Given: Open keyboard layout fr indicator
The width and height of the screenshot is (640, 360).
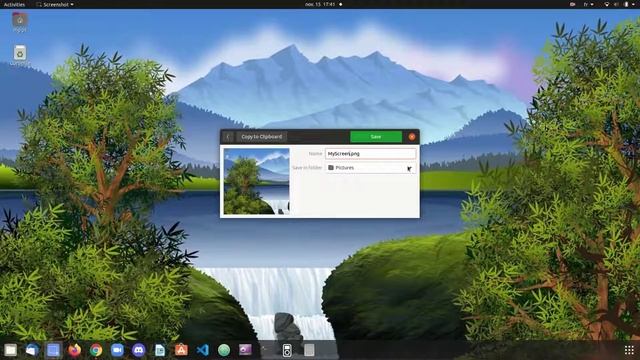Looking at the screenshot, I should (588, 4).
